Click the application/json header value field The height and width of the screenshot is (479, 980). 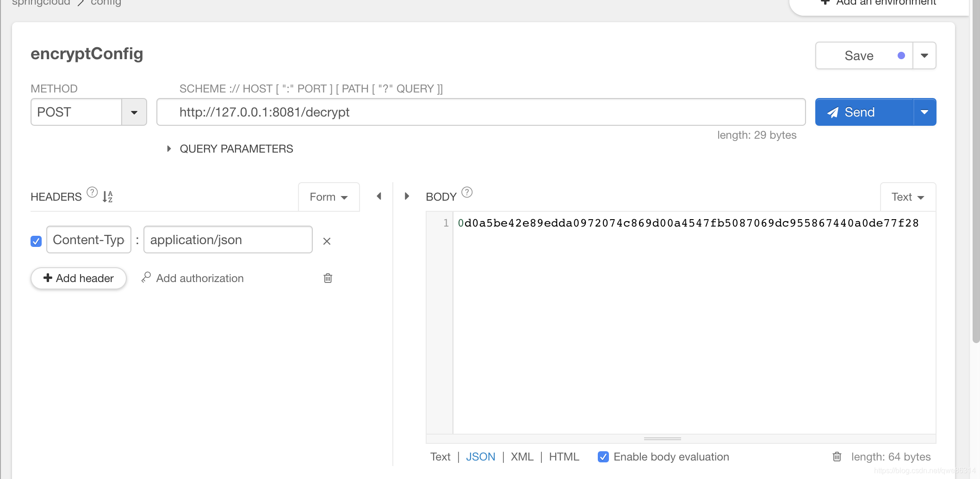click(228, 239)
